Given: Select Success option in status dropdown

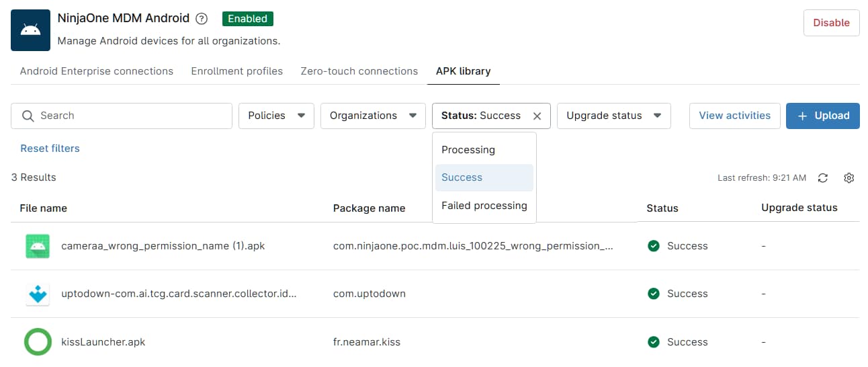Looking at the screenshot, I should click(484, 177).
